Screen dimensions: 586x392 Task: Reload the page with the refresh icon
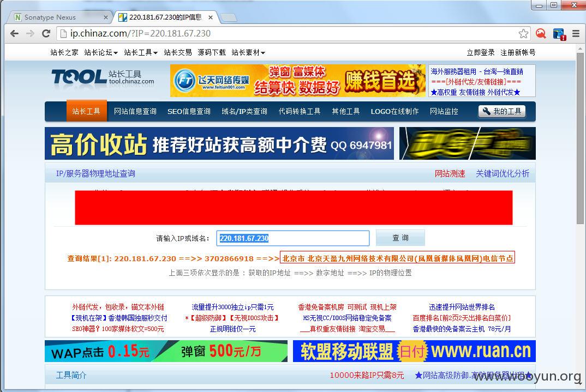pos(46,34)
